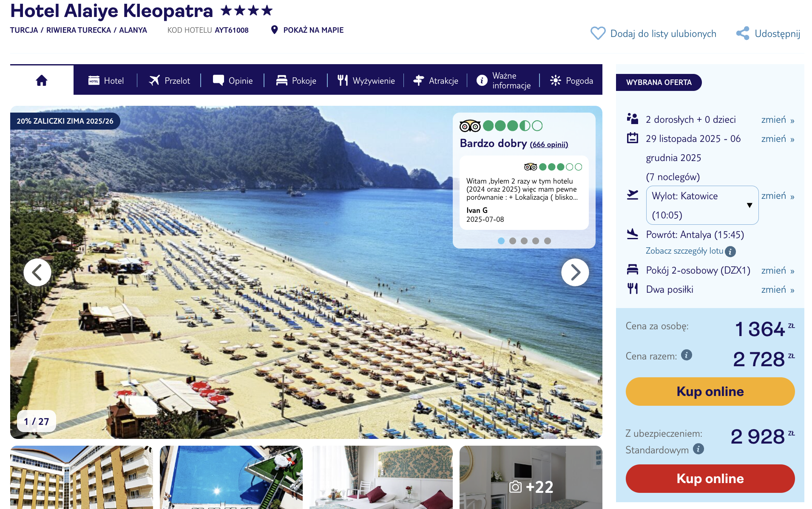Click the next-image arrow on the gallery
Image resolution: width=812 pixels, height=509 pixels.
575,272
